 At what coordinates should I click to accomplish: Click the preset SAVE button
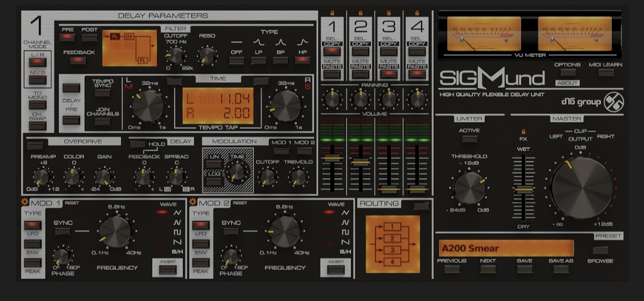tap(525, 269)
